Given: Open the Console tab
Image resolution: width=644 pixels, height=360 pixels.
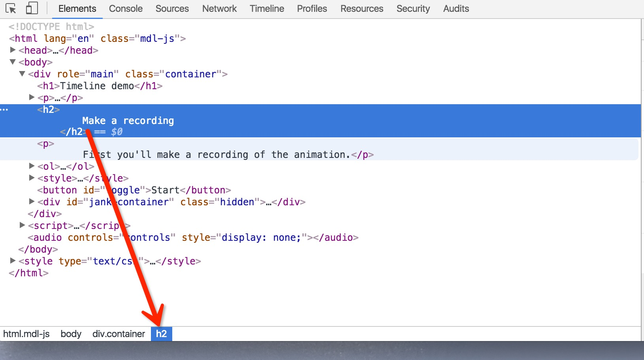Looking at the screenshot, I should click(x=126, y=9).
